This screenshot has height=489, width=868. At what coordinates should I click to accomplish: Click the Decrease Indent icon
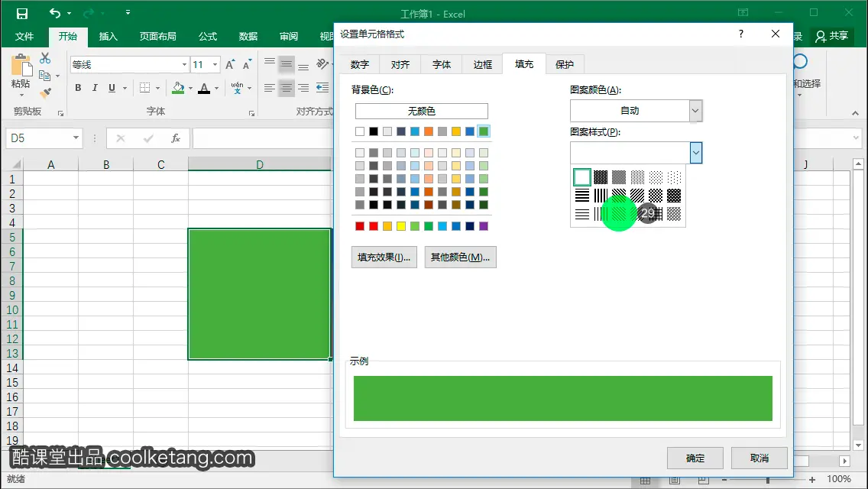point(322,88)
